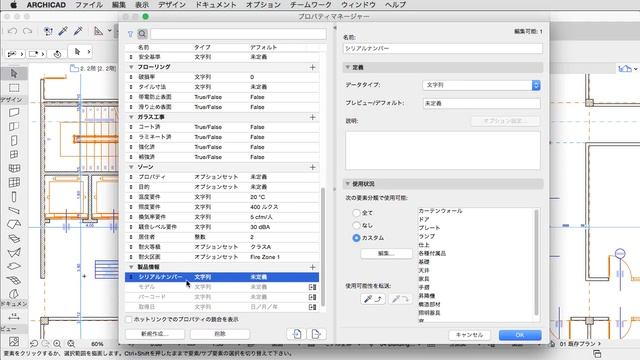Click the 削除 button

[x=220, y=334]
